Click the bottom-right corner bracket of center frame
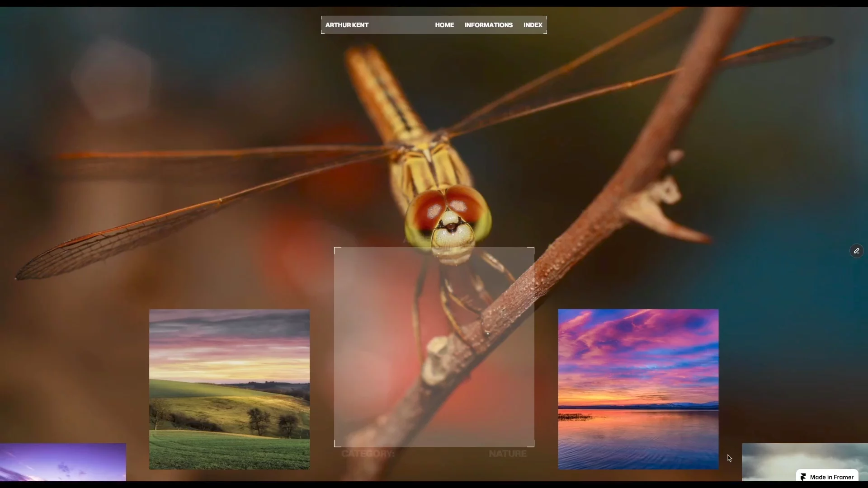 tap(531, 444)
